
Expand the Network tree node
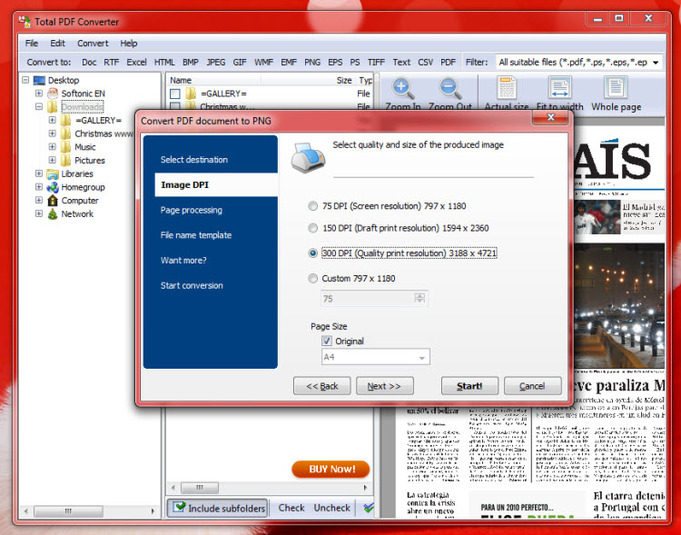[39, 214]
